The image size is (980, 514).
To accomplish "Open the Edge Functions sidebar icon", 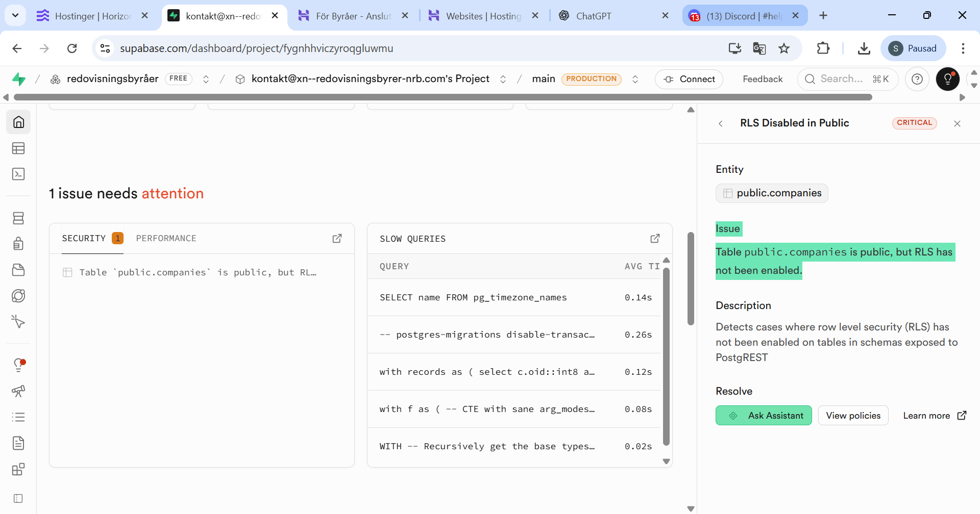I will (x=18, y=296).
